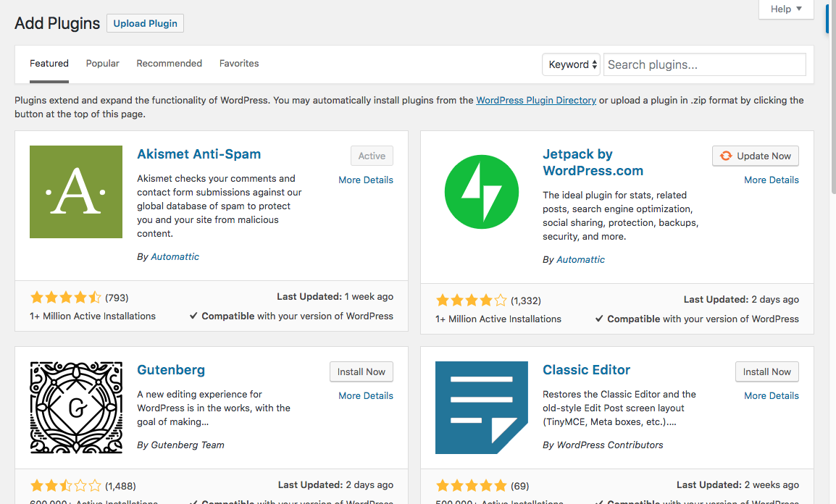The image size is (836, 504).
Task: Click the Gutenberg ornate G logo
Action: 76,408
